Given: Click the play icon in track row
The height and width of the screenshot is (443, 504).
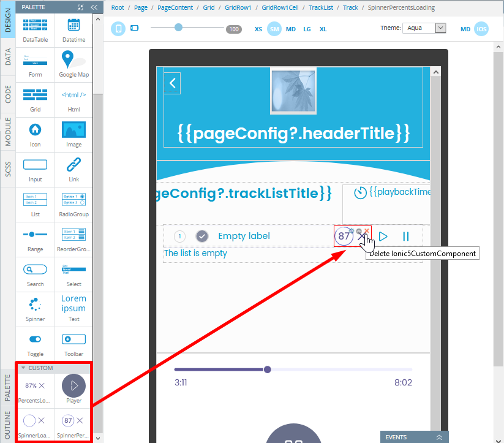Looking at the screenshot, I should (383, 237).
